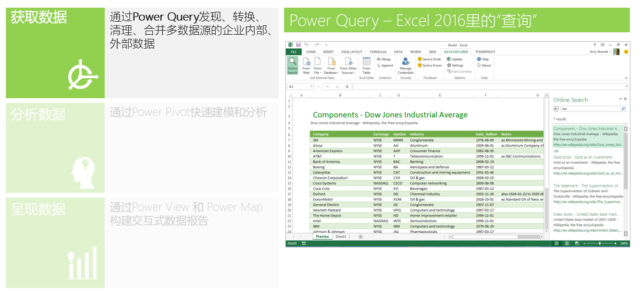Click the Online Search results scrollbar
The width and height of the screenshot is (644, 291).
pyautogui.click(x=626, y=180)
